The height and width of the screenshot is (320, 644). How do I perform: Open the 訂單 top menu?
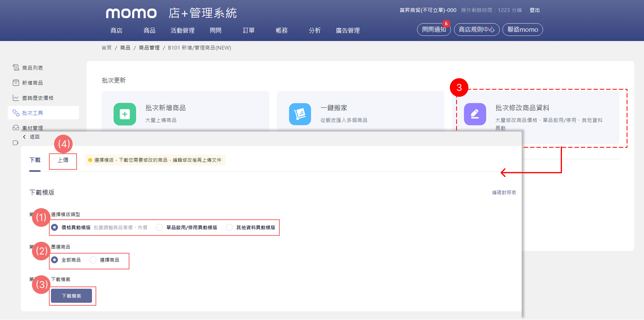[x=248, y=31]
